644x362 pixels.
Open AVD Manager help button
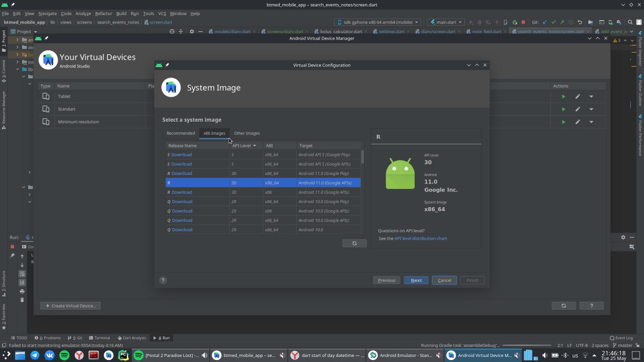tap(591, 306)
